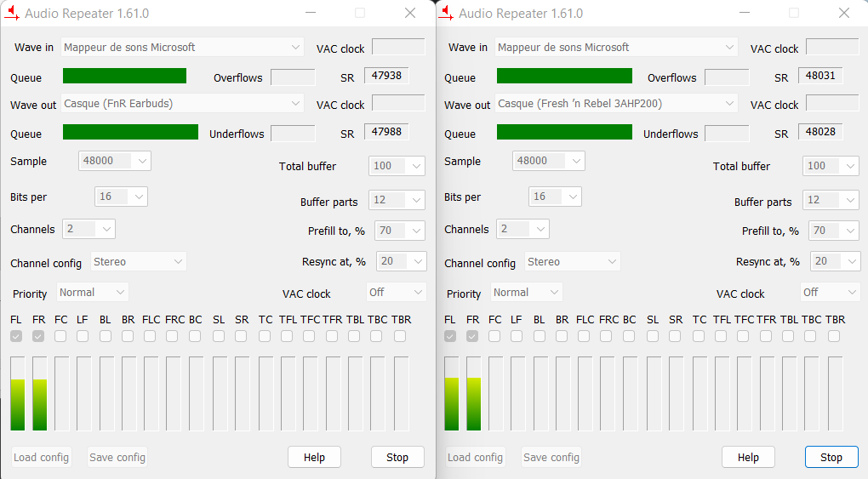Minimize the Audio Repeater window using FnR Earbuds

[x=310, y=13]
